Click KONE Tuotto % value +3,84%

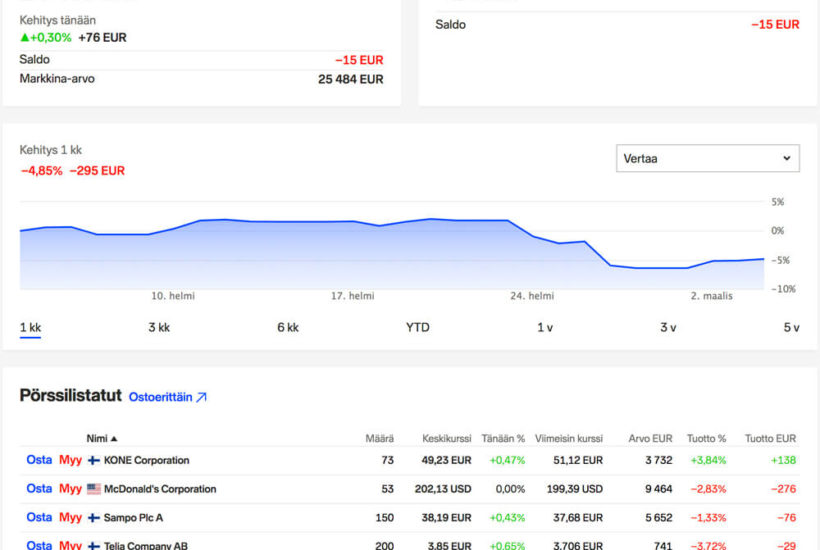click(708, 461)
